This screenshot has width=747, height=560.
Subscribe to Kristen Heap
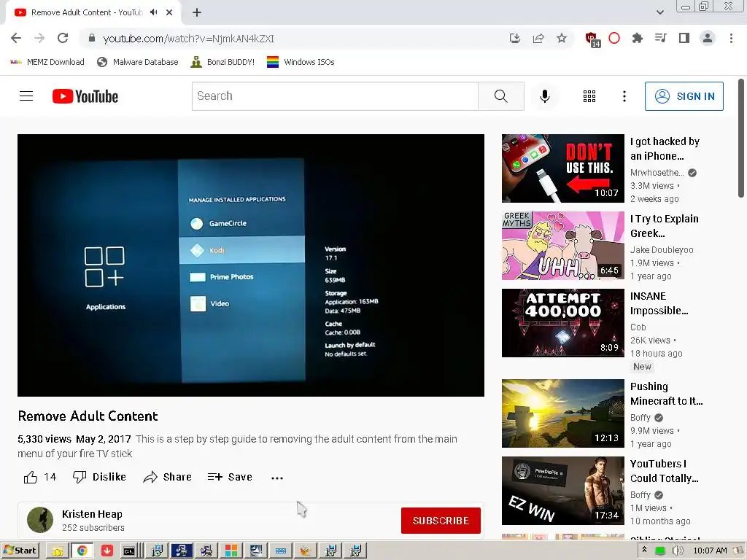(441, 521)
